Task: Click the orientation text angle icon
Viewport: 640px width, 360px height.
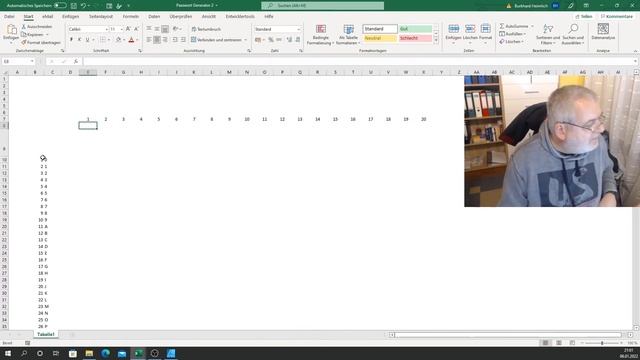Action: click(x=176, y=29)
